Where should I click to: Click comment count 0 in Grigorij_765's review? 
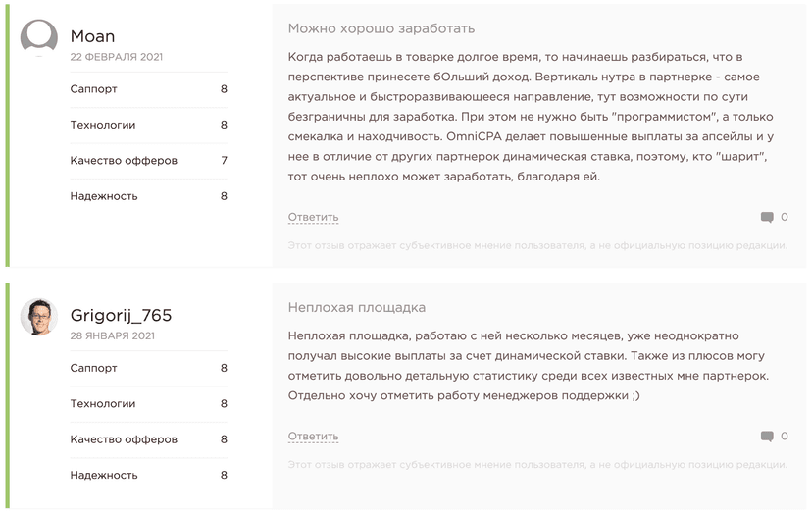(x=784, y=437)
